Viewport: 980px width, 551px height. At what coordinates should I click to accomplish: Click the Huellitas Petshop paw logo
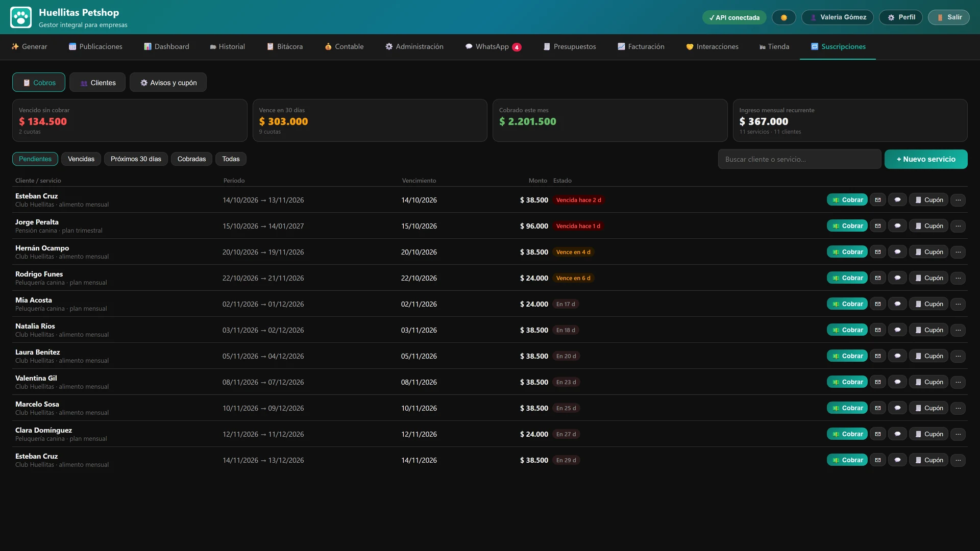click(21, 17)
